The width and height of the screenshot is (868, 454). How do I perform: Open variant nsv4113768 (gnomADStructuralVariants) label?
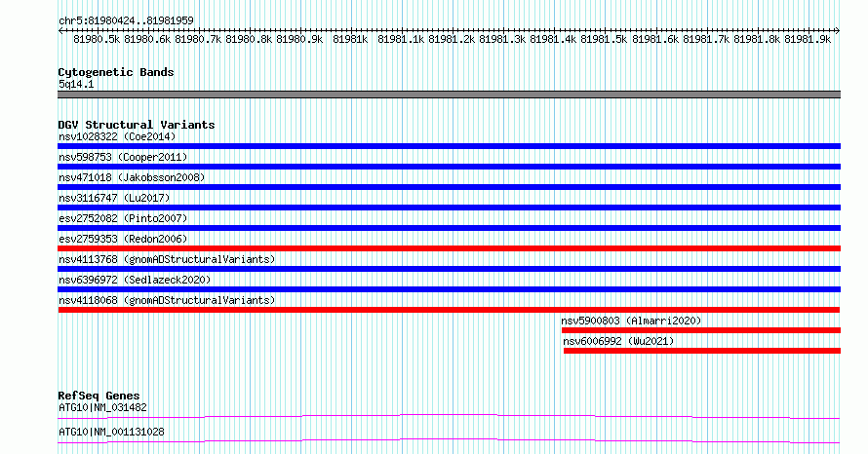[167, 259]
